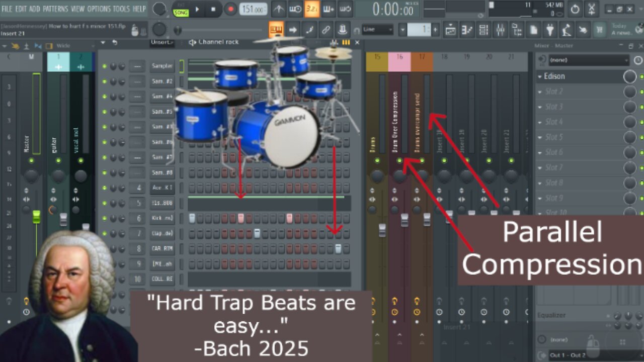Toggle the highlighted countdown before recording icon
644x362 pixels.
click(311, 9)
